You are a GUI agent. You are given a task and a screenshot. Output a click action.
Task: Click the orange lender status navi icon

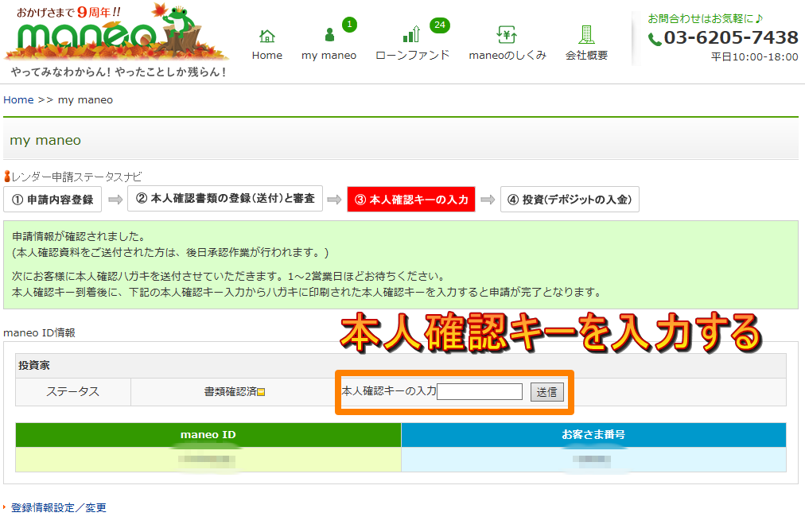click(x=7, y=177)
